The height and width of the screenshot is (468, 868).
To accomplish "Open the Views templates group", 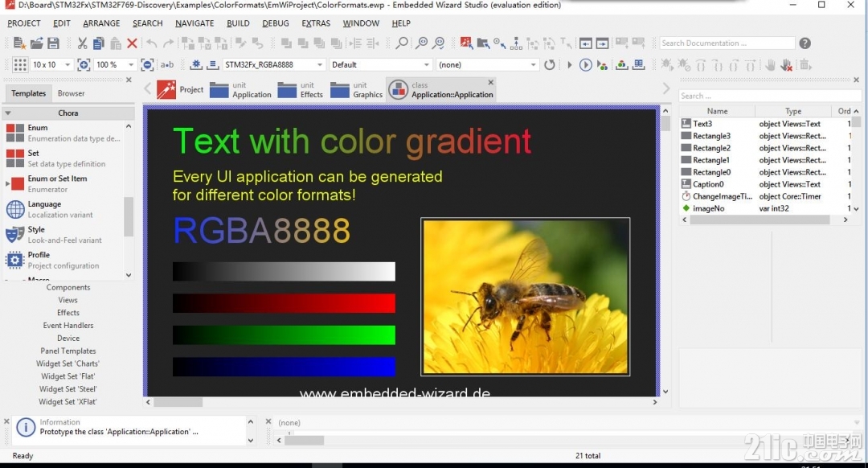I will point(68,300).
